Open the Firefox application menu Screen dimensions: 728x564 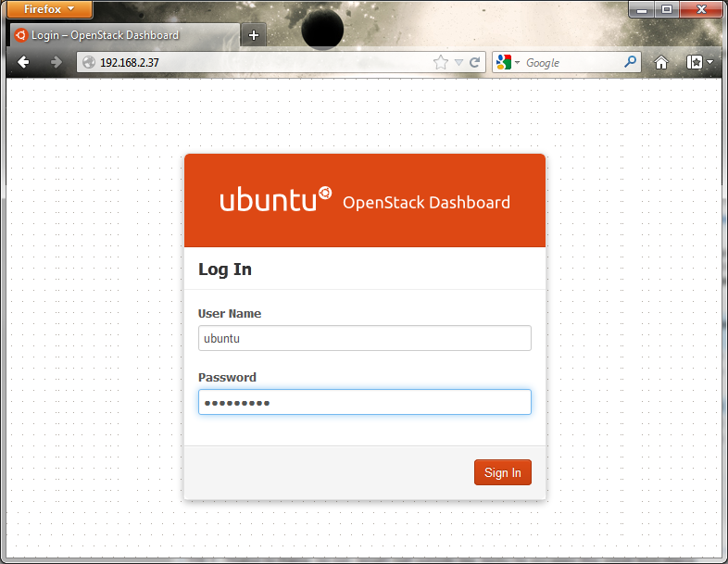tap(49, 9)
